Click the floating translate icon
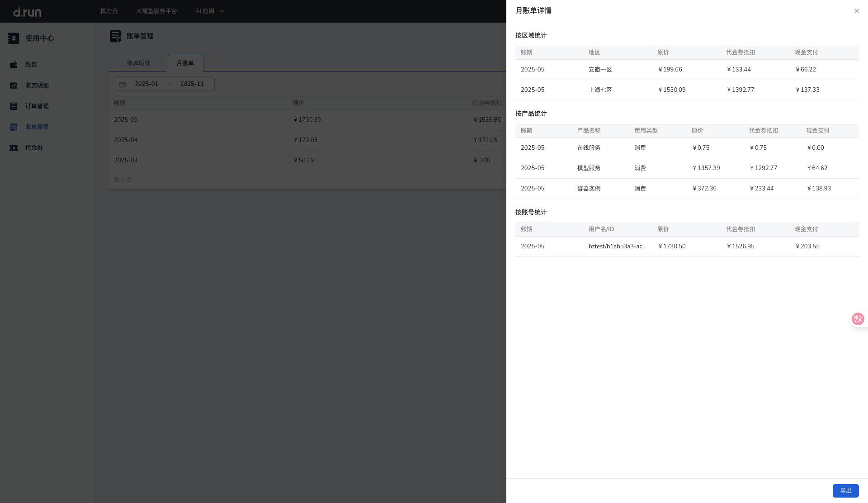This screenshot has height=503, width=868. tap(858, 319)
